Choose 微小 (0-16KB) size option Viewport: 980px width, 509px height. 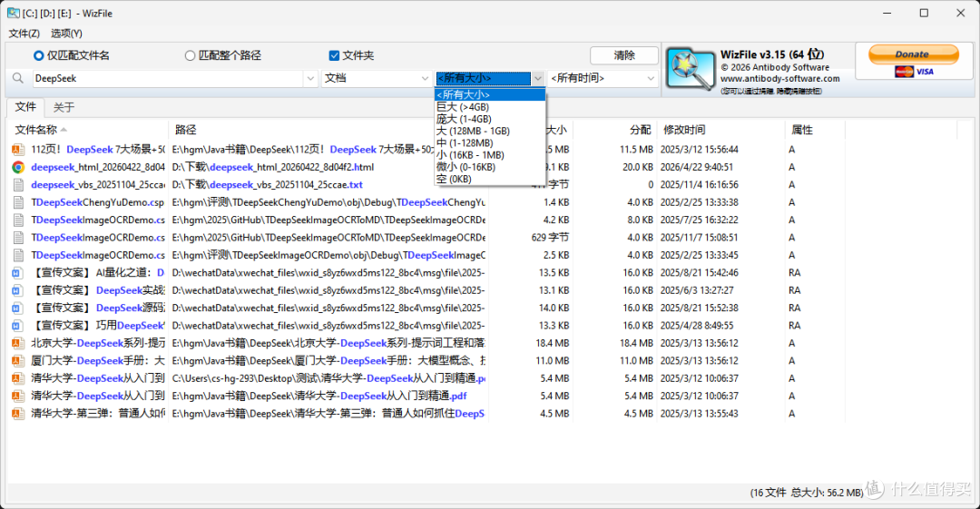[x=490, y=167]
